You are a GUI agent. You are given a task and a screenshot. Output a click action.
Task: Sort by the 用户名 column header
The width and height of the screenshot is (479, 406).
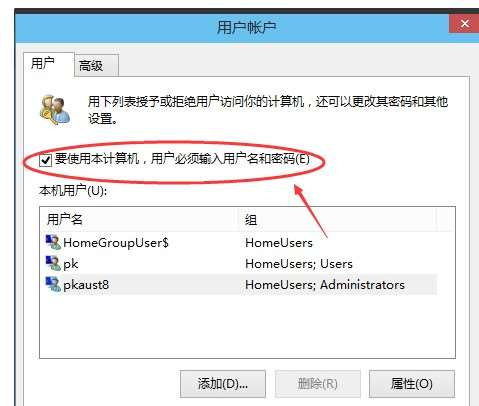click(139, 220)
